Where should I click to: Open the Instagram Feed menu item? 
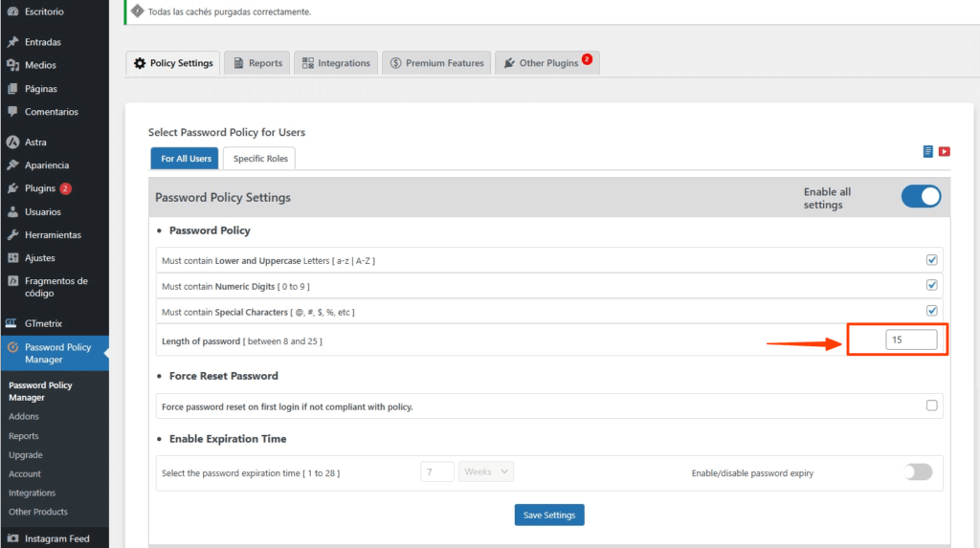(55, 538)
